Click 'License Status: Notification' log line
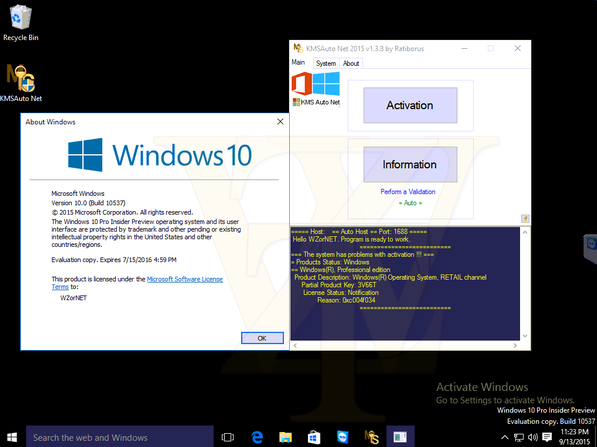Viewport: 597px width, 447px height. coord(341,292)
